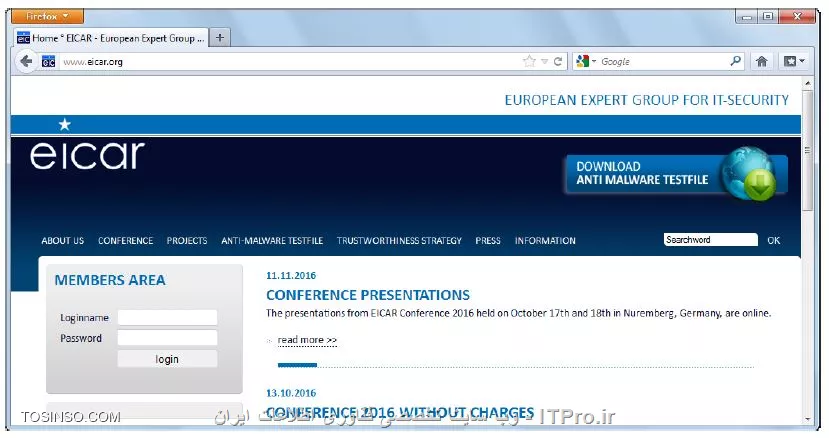
Task: Open the ANTI-MALWARE TESTFILE menu
Action: click(272, 241)
